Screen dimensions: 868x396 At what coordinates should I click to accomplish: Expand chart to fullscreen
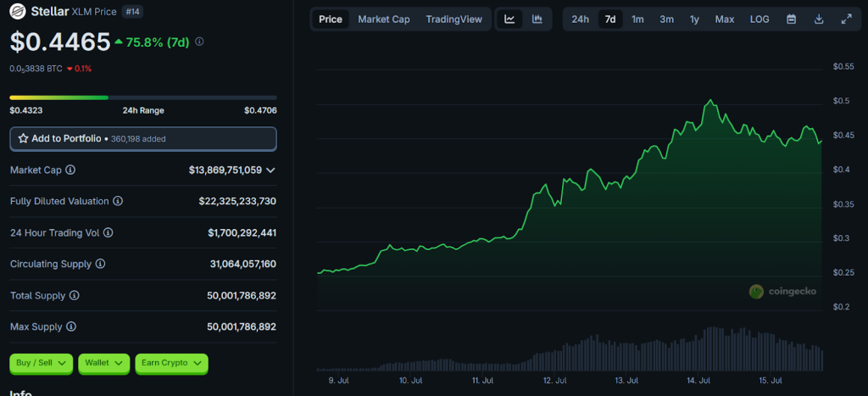click(x=847, y=20)
